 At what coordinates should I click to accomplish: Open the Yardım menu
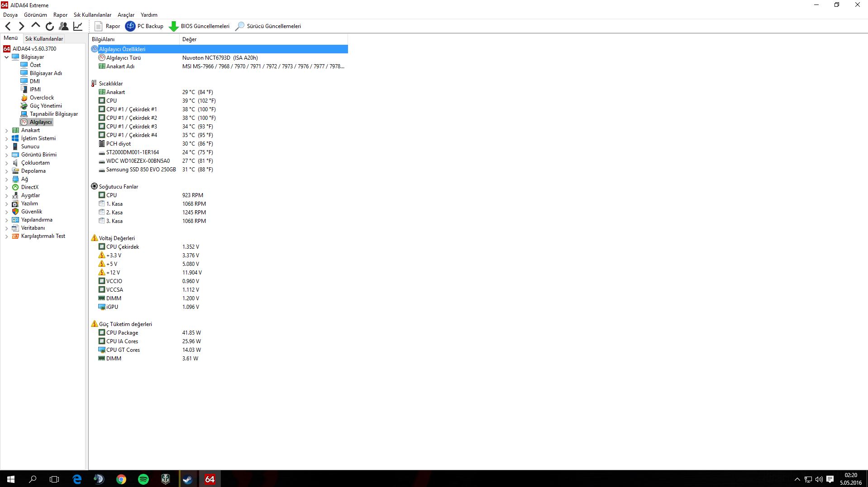149,15
